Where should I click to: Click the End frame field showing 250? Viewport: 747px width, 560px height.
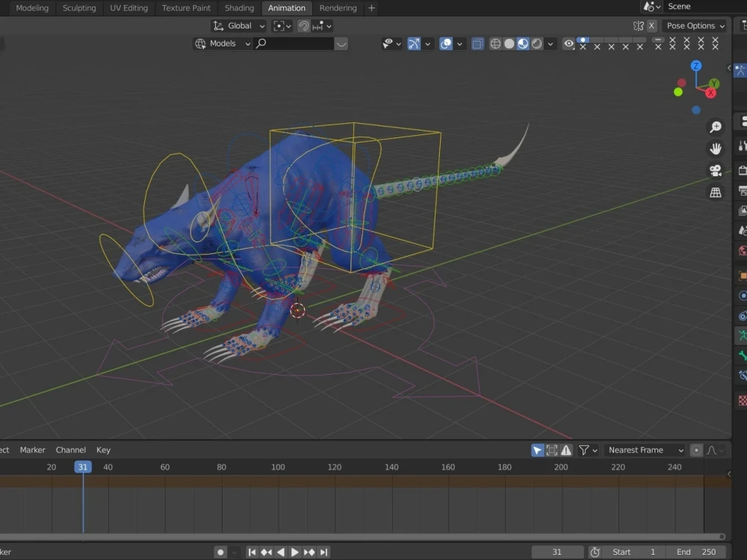(695, 552)
